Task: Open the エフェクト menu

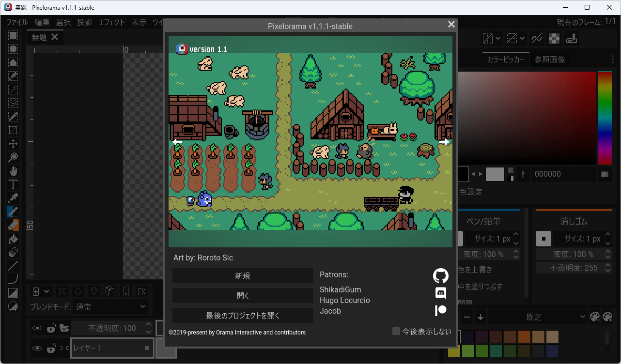Action: point(111,22)
